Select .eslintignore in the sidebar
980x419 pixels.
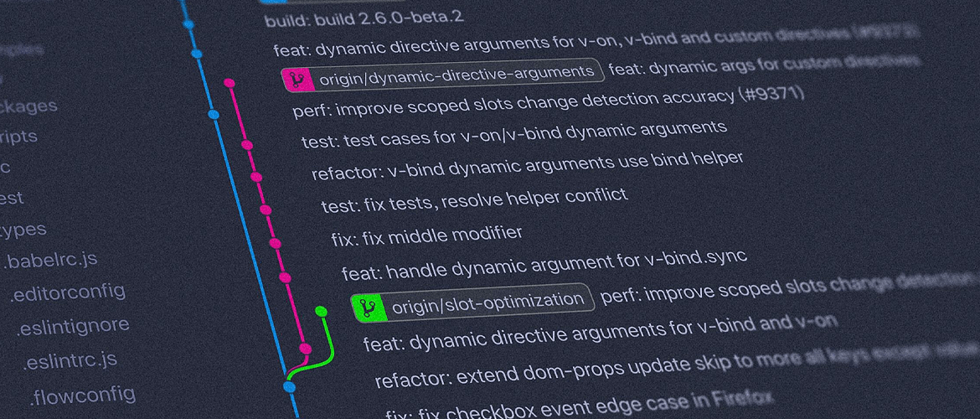point(74,326)
